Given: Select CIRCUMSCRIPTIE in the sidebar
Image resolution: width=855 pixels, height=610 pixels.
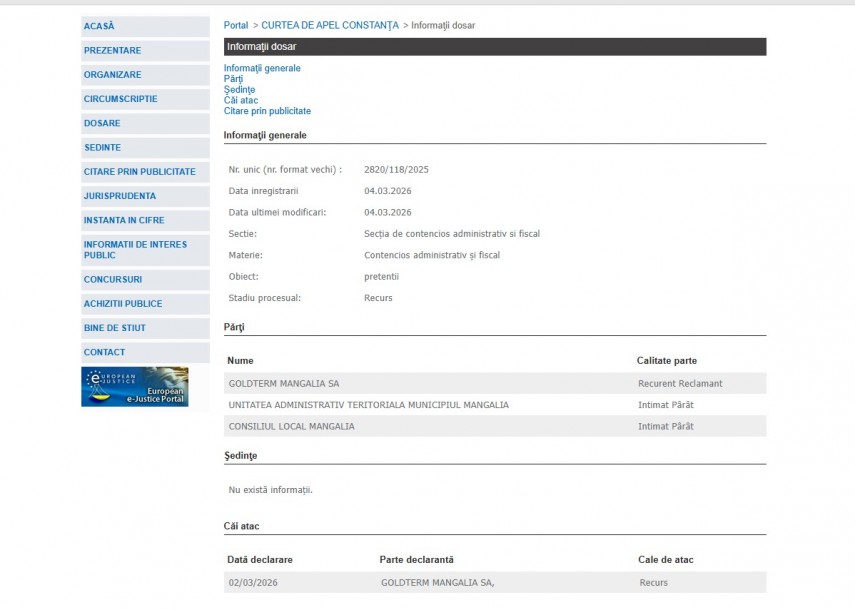Looking at the screenshot, I should pos(120,99).
